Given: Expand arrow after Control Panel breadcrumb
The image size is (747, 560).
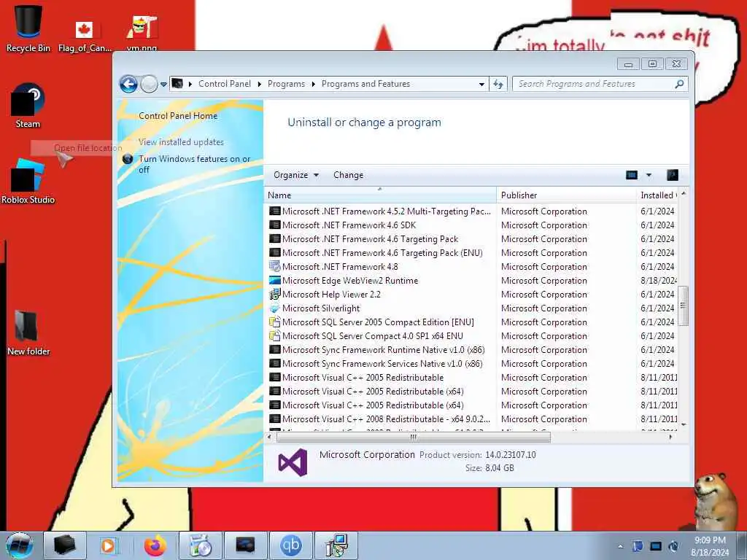Looking at the screenshot, I should pos(259,85).
